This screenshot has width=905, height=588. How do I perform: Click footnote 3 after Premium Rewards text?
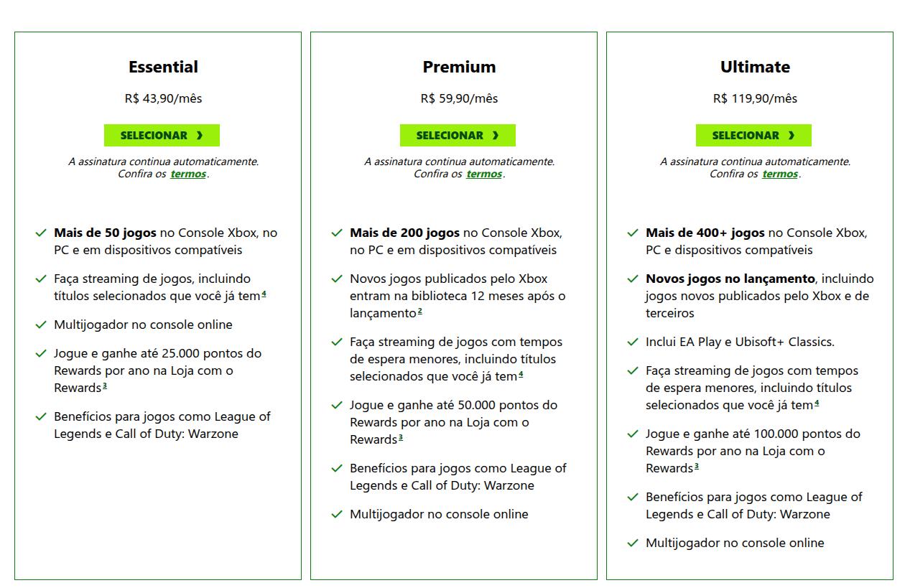tap(401, 437)
